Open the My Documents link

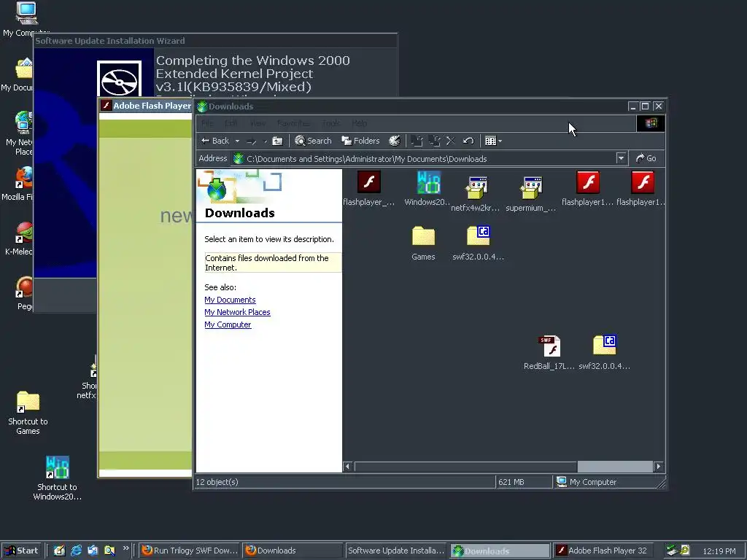pyautogui.click(x=230, y=300)
